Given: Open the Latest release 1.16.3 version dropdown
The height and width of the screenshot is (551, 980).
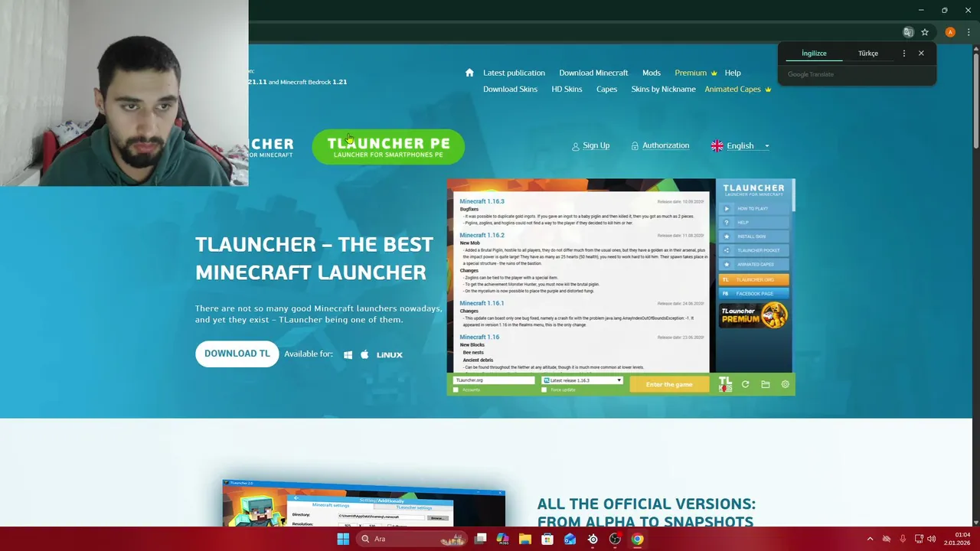Looking at the screenshot, I should click(583, 380).
